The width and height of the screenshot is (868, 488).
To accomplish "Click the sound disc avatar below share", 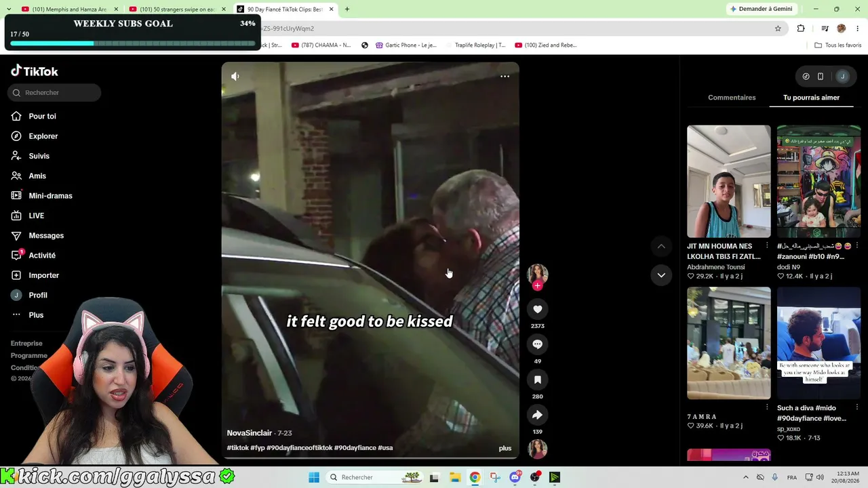I will (x=538, y=449).
